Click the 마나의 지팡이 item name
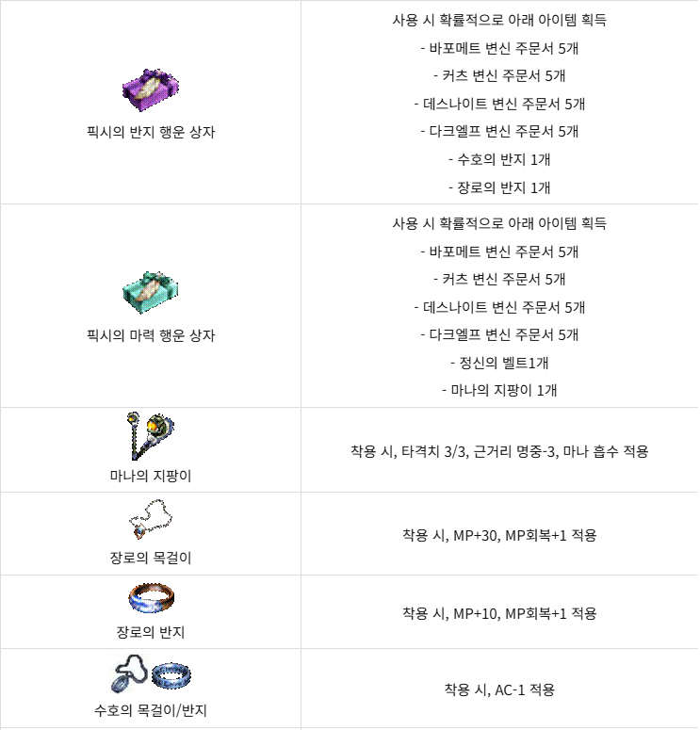 pos(151,476)
